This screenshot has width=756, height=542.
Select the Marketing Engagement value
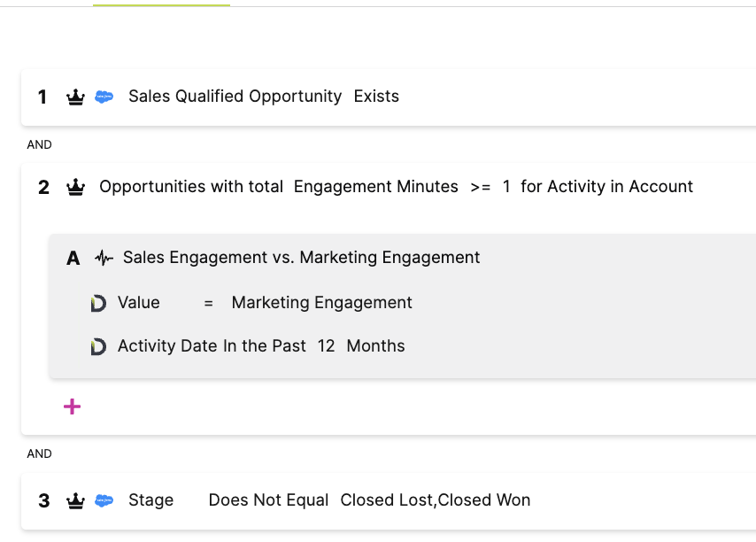tap(321, 303)
